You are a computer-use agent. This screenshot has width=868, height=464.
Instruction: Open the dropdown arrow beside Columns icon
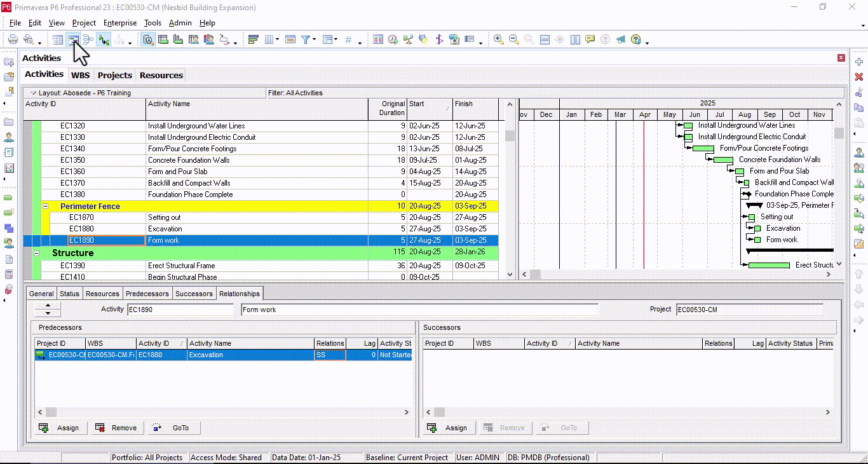tap(277, 40)
